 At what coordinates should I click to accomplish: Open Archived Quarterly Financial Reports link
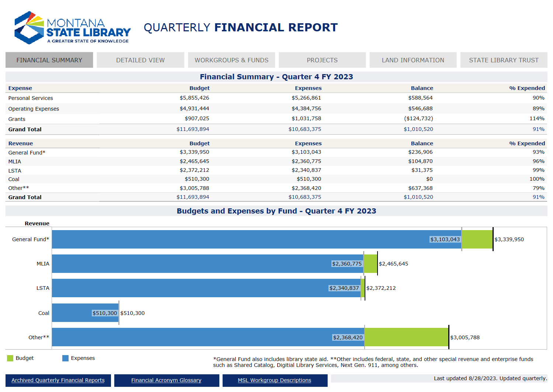pos(58,380)
